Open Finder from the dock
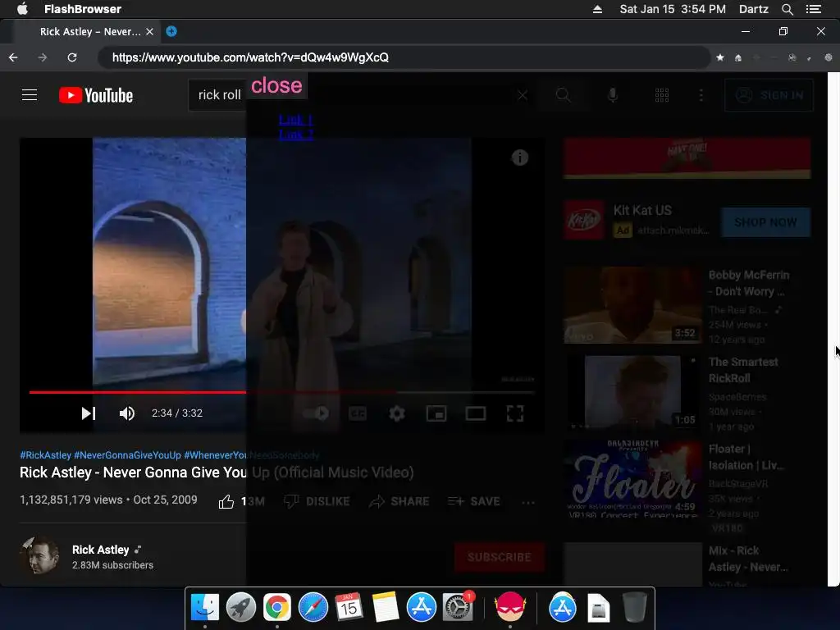 (x=205, y=607)
